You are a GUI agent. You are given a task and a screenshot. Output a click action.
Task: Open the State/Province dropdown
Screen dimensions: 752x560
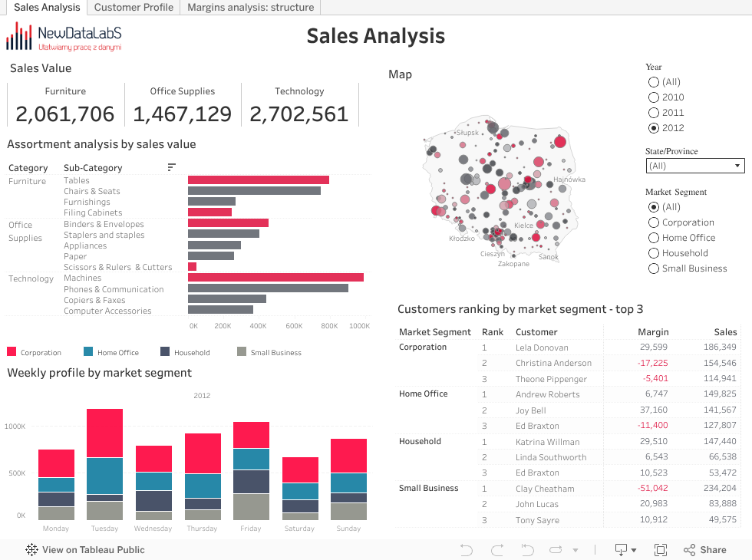coord(694,165)
